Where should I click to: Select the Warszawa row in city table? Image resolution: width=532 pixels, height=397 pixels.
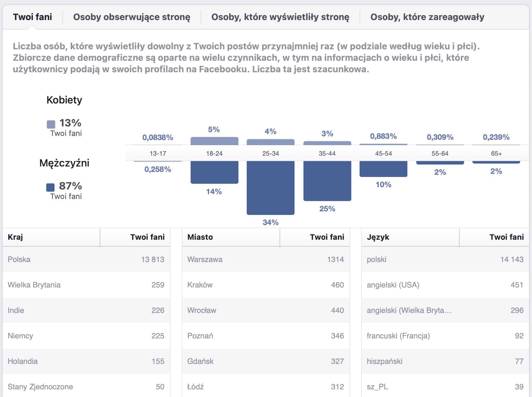(x=266, y=259)
